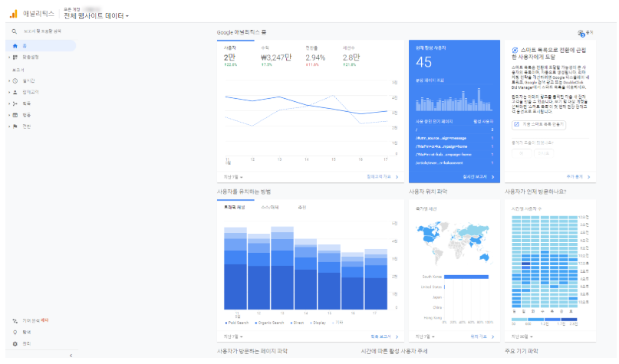Click the chevron next to the Audience overview link

coord(397,178)
